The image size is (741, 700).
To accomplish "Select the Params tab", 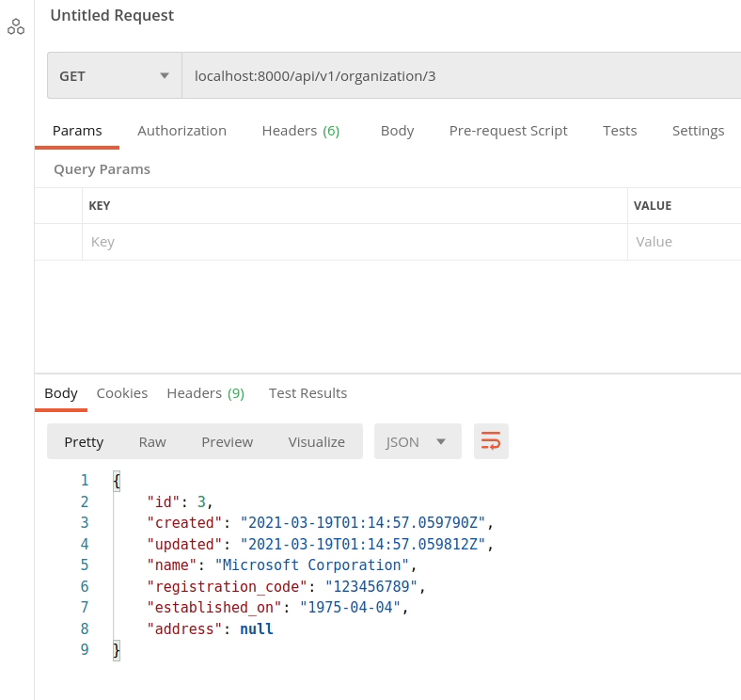I will (77, 131).
